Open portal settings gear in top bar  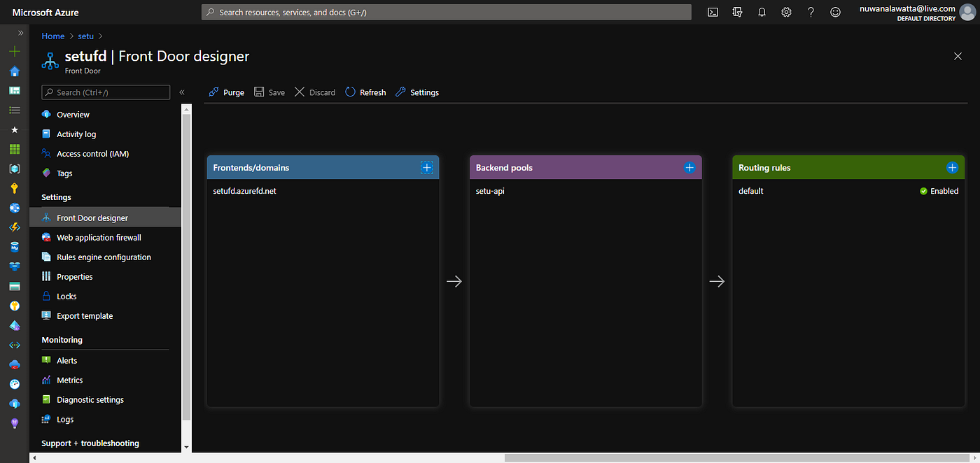pos(786,12)
